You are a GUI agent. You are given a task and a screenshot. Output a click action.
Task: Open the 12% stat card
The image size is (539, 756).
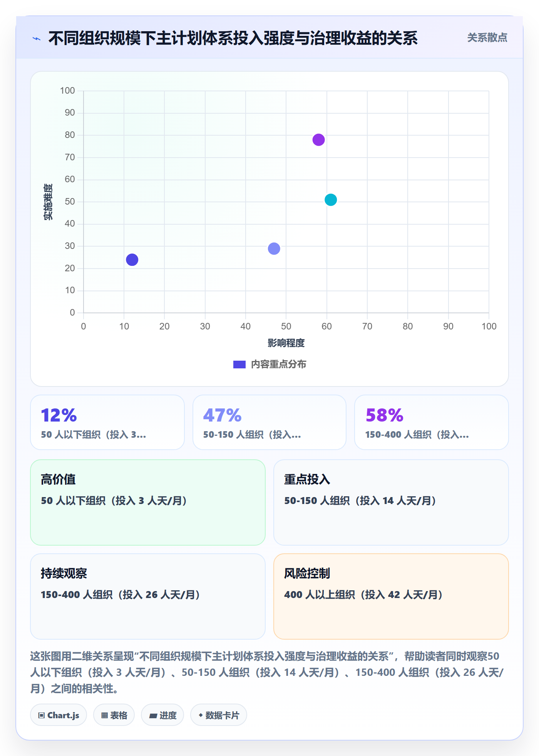point(107,422)
